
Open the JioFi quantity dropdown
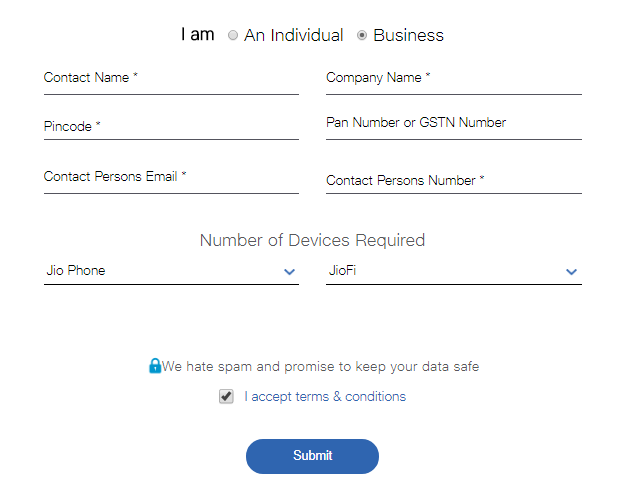point(454,271)
